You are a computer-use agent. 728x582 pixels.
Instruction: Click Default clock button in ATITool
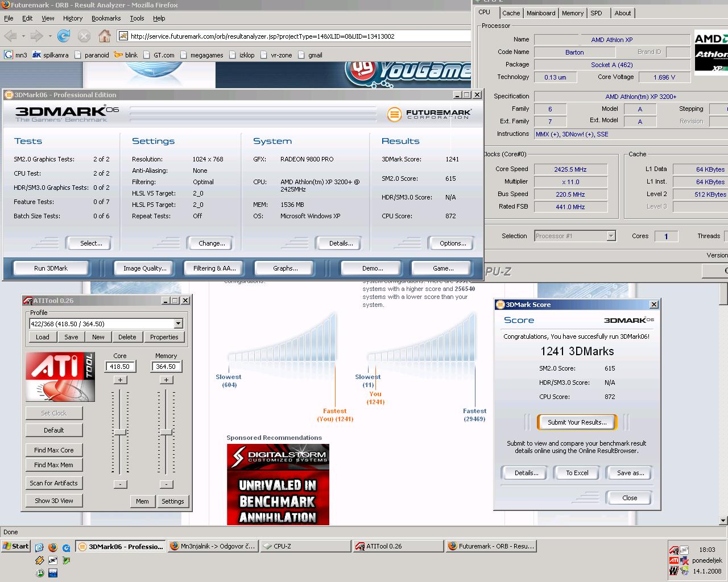coord(54,430)
